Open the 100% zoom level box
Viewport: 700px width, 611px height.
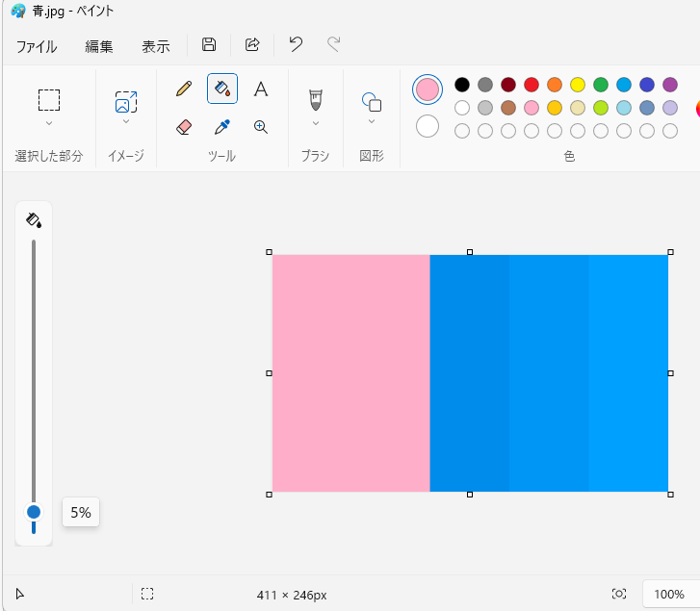668,595
